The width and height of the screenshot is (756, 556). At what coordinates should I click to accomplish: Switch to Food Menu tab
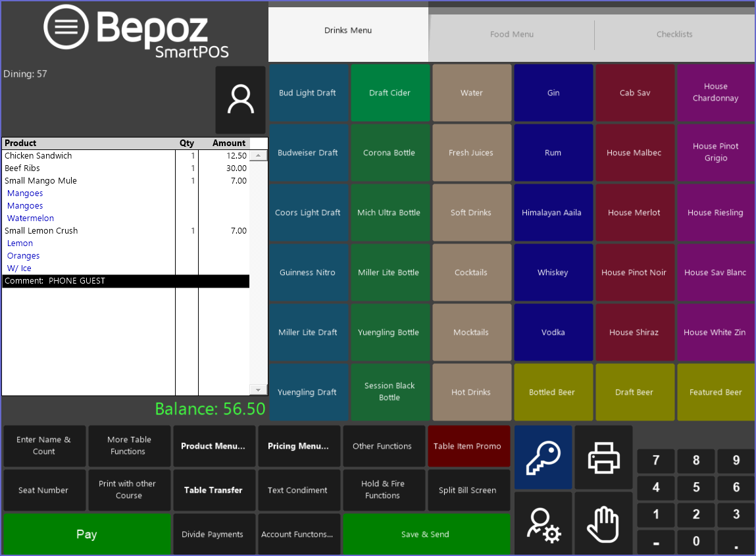(511, 34)
